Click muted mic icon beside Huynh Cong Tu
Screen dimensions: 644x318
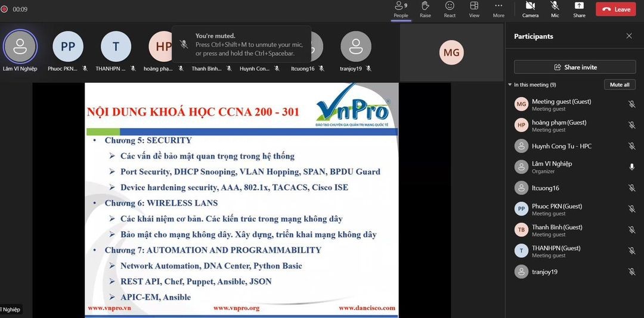coord(631,146)
